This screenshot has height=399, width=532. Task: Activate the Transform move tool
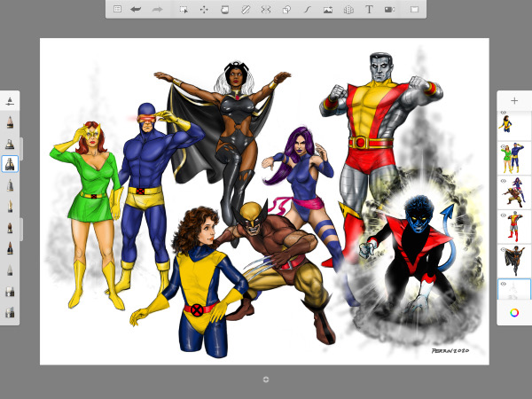(204, 10)
